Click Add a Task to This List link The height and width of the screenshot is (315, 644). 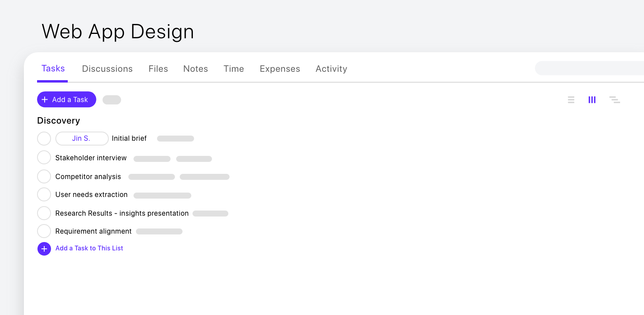pyautogui.click(x=89, y=248)
